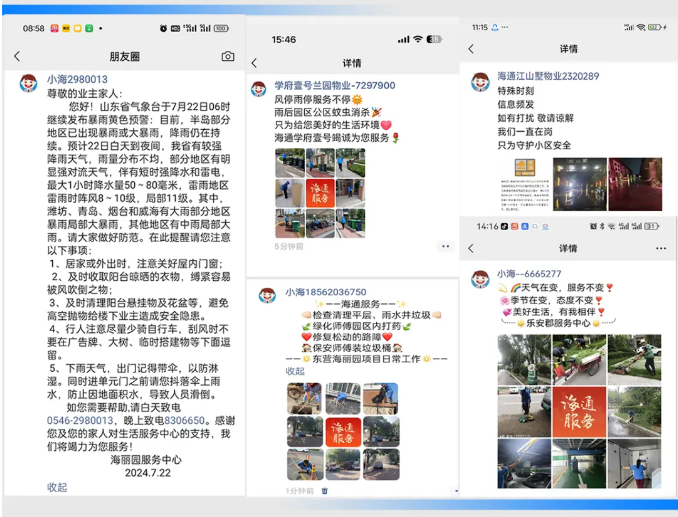
Task: View tricycle with grass photo in 乐安郡 post
Action: point(579,360)
